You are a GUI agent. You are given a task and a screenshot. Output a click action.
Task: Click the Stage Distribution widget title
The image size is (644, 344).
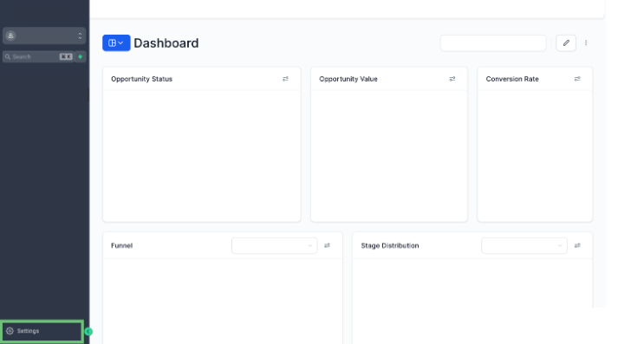[390, 245]
